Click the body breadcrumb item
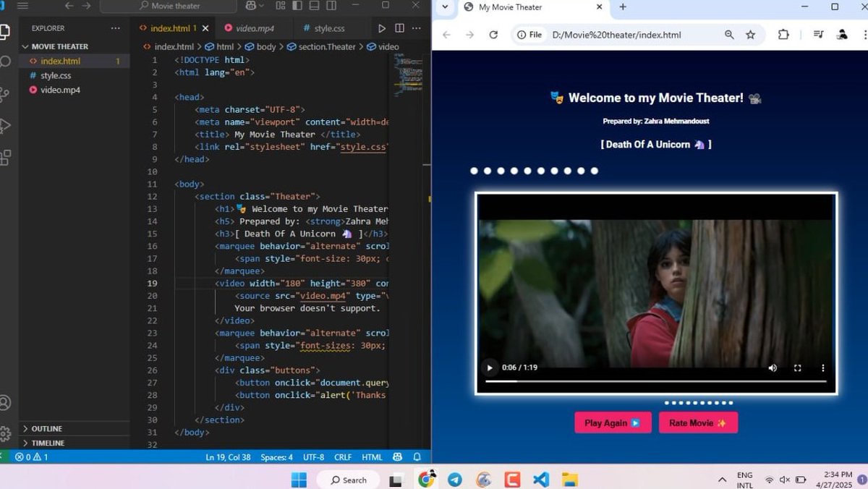Viewport: 868px width, 489px height. (260, 46)
